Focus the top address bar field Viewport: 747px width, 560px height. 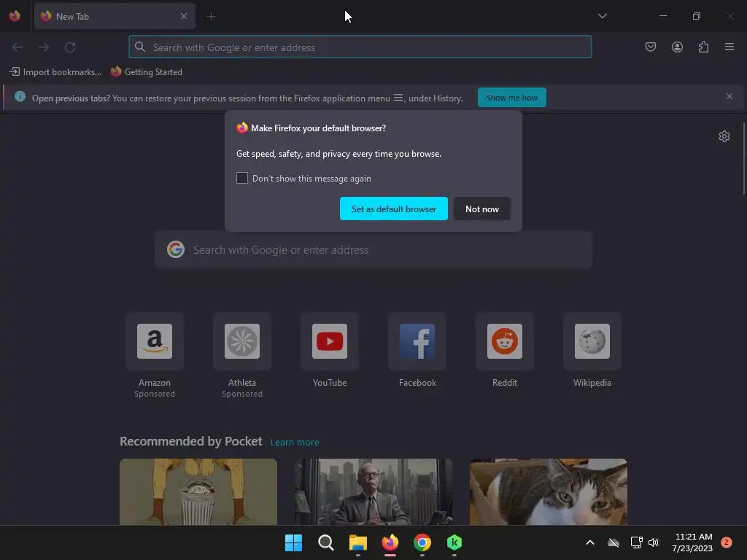pyautogui.click(x=360, y=47)
